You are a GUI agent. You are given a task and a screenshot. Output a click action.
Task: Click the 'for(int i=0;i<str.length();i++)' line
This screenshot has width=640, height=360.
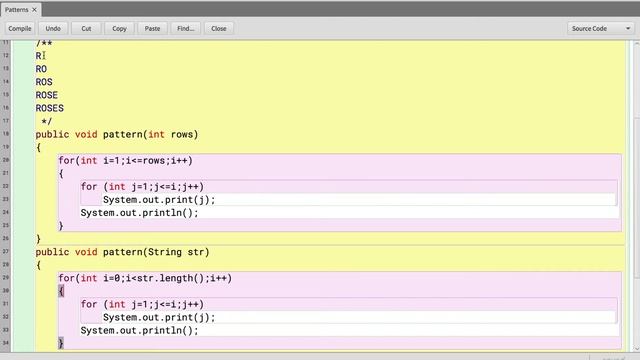[145, 278]
